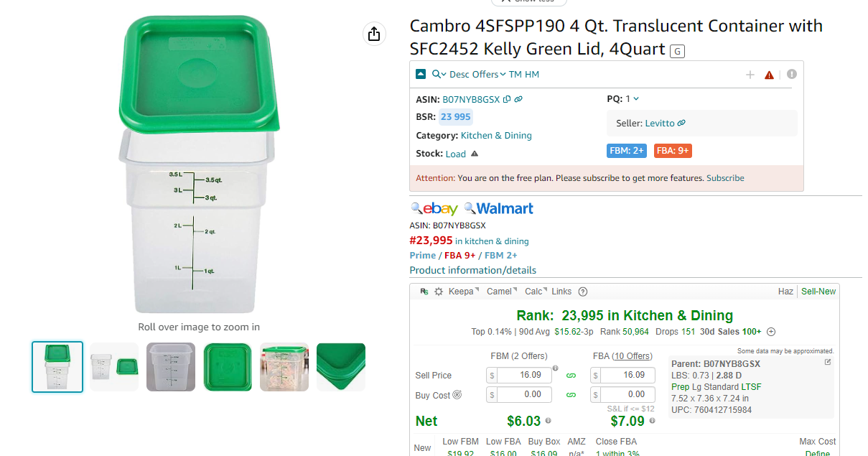Click the Walmart search link

499,209
